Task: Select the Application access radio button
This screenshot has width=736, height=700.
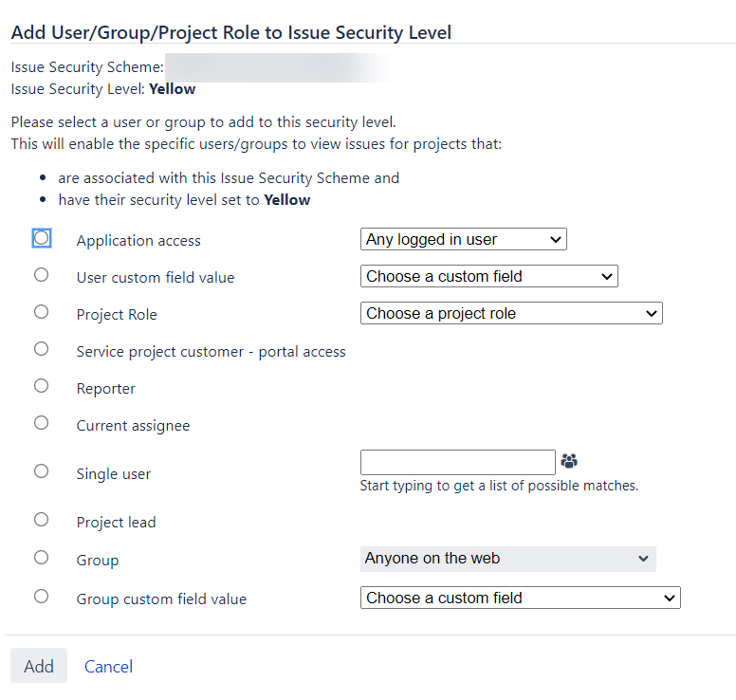Action: point(42,238)
